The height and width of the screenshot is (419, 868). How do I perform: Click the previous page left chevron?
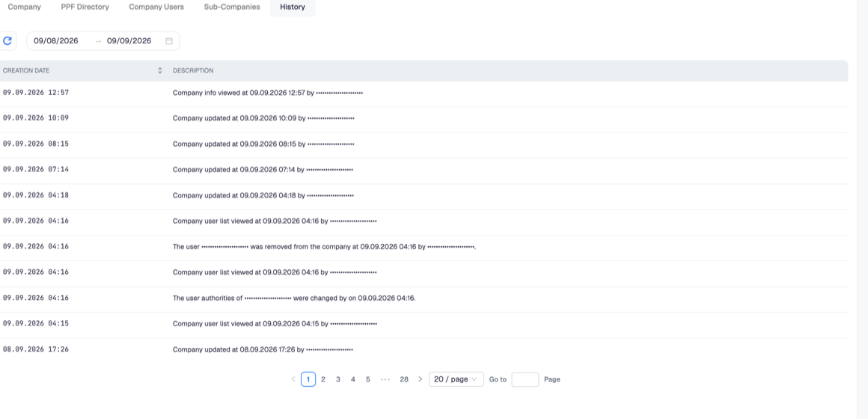[x=293, y=379]
